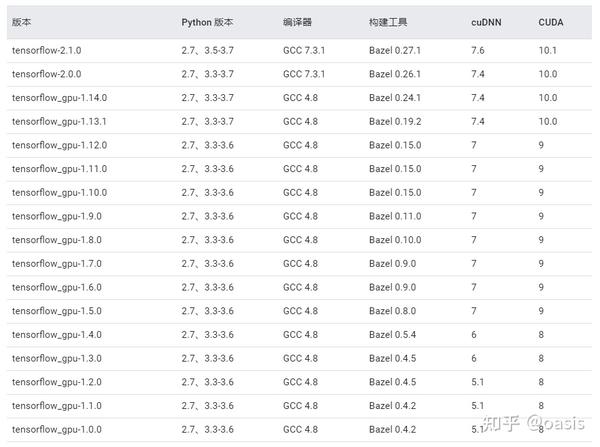Select GCC 7.3.1 in tensorflow-2.0.0 row
This screenshot has height=447, width=600.
[x=304, y=74]
